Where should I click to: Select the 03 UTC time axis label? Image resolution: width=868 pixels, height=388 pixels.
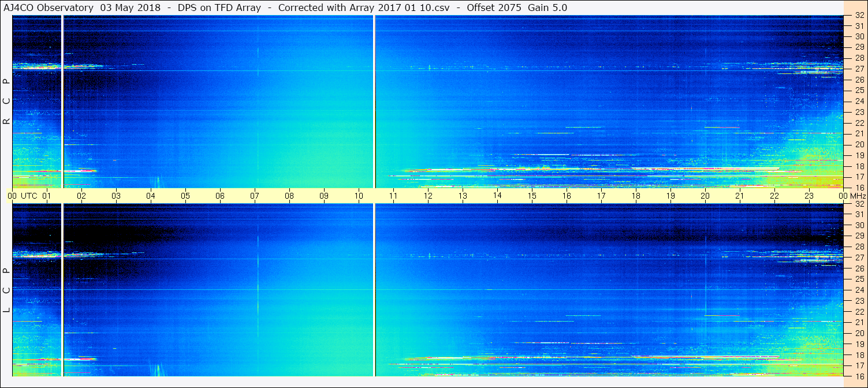116,196
